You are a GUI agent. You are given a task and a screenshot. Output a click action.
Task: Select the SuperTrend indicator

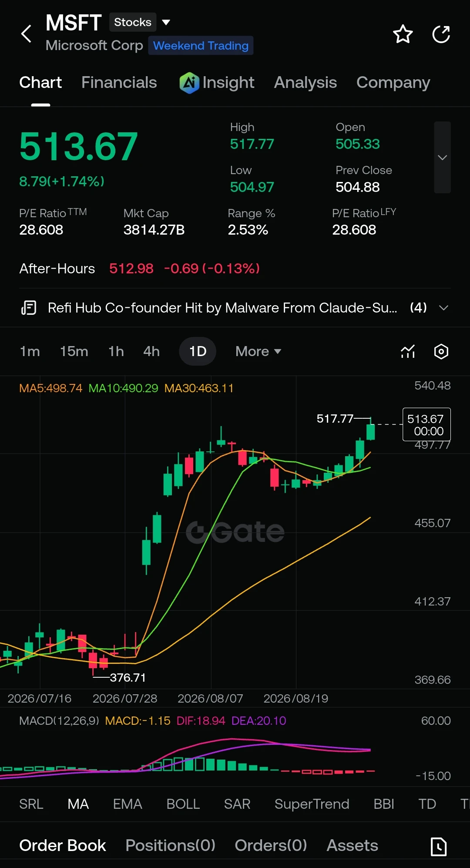[x=312, y=804]
